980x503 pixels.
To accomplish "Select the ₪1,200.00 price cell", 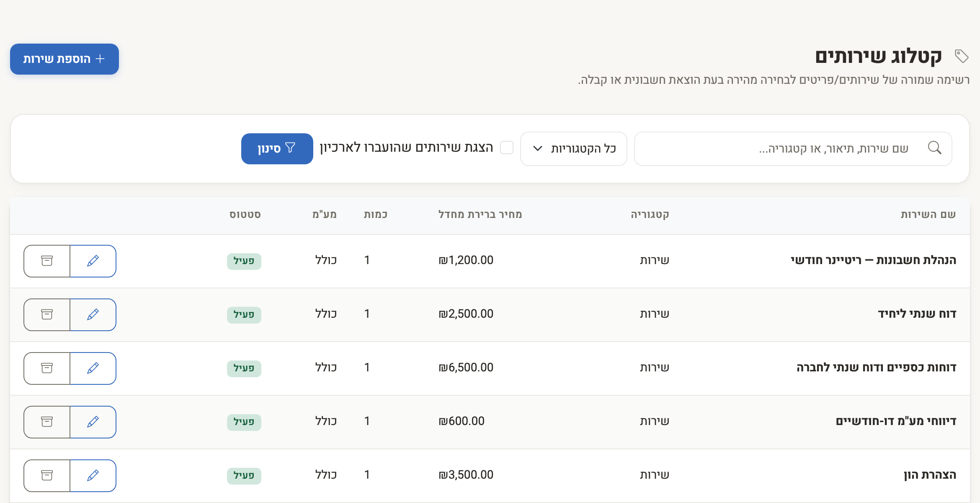I will [x=466, y=260].
